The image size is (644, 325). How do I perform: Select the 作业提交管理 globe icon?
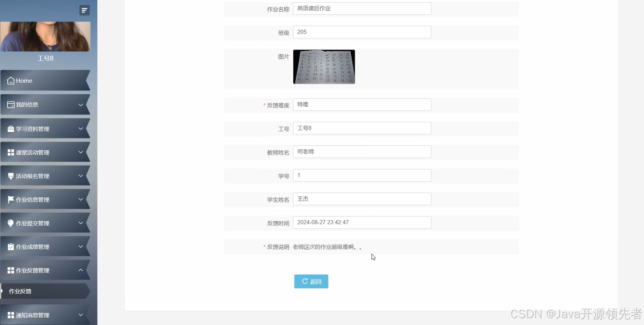(x=10, y=223)
